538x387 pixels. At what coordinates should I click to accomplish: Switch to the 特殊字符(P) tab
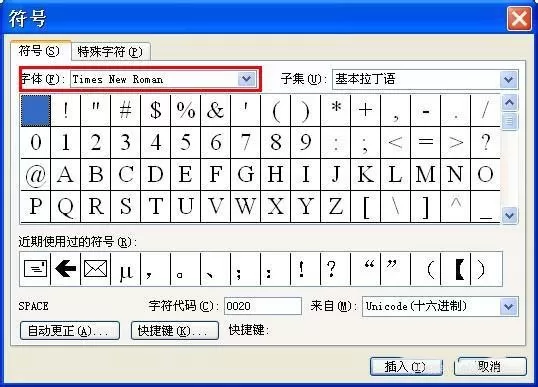coord(110,52)
